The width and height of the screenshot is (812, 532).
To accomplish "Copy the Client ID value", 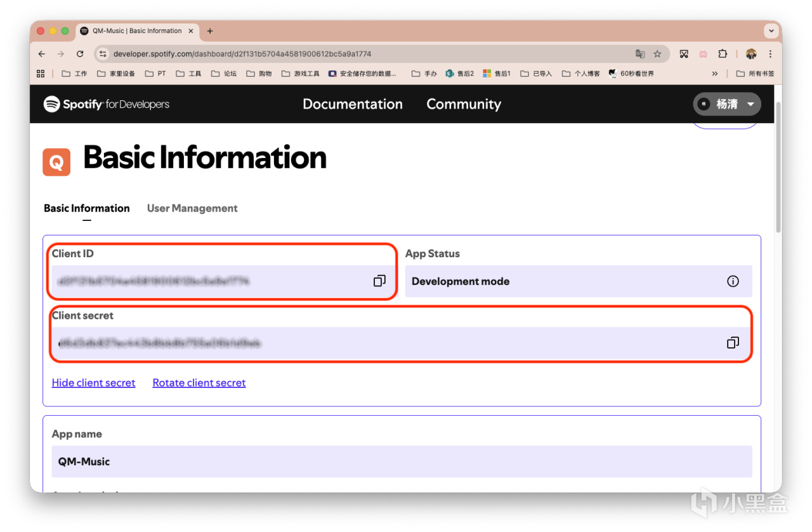I will (379, 281).
